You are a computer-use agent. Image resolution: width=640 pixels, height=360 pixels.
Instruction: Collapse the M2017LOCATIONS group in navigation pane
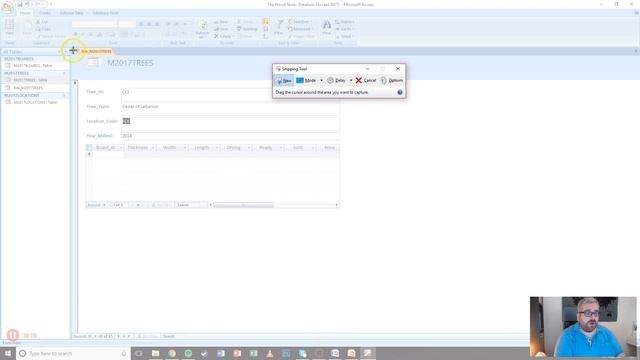64,96
